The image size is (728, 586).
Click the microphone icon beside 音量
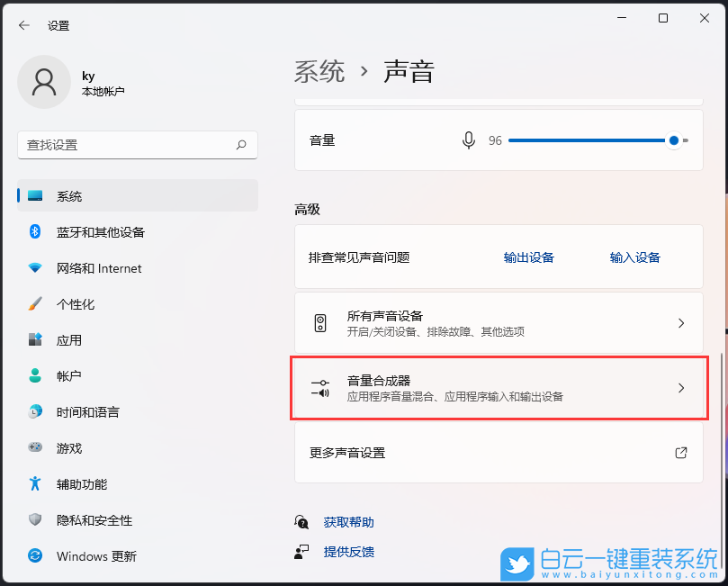(x=468, y=140)
